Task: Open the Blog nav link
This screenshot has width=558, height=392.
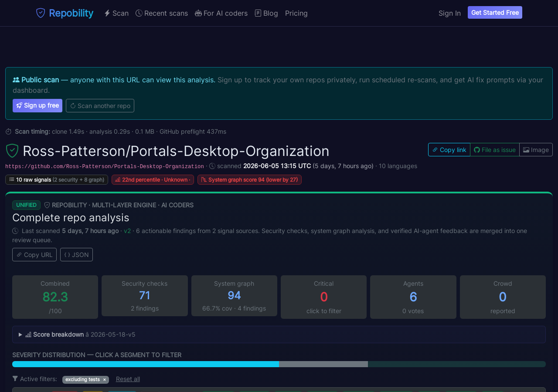Action: click(x=266, y=13)
